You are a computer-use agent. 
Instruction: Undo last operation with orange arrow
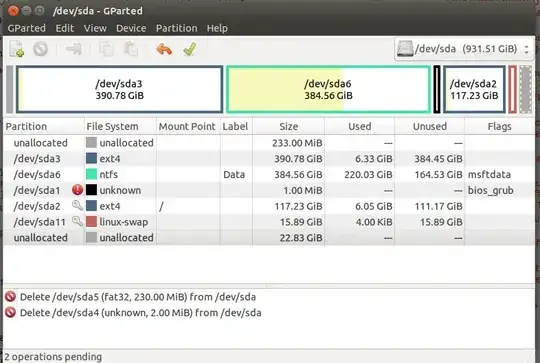(164, 49)
